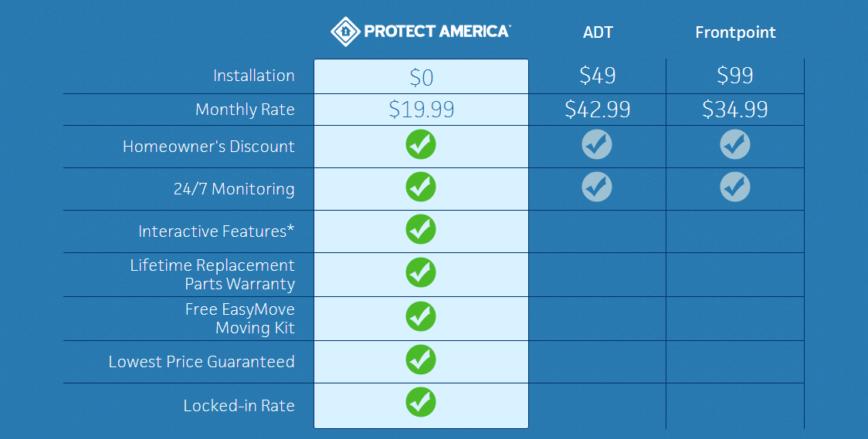Click green checkmark for Free EasyMove Moving Kit
The width and height of the screenshot is (868, 439).
421,316
